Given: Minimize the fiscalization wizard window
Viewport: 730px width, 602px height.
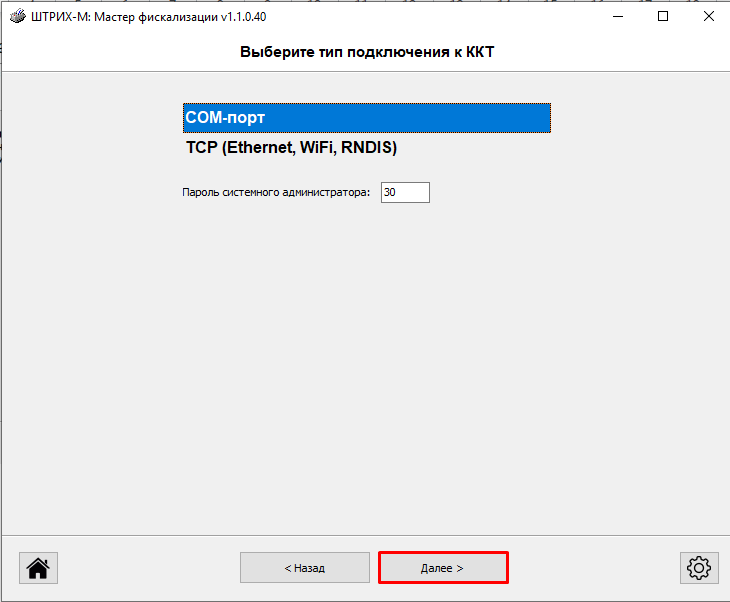Looking at the screenshot, I should tap(617, 17).
